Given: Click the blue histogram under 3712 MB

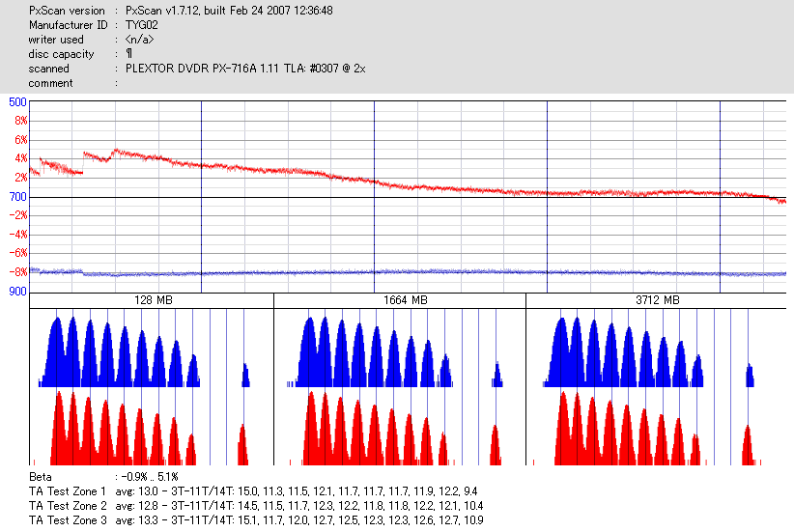Looking at the screenshot, I should pyautogui.click(x=649, y=352).
